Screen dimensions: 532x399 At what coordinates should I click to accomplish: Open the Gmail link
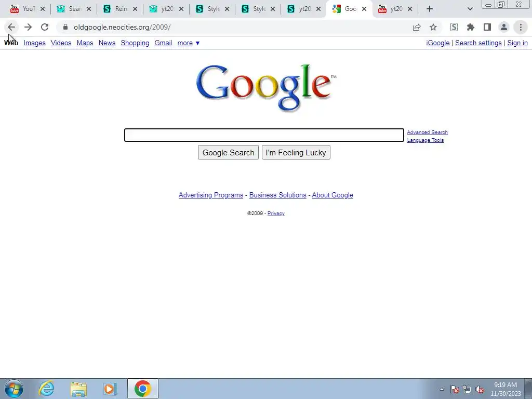click(x=163, y=43)
